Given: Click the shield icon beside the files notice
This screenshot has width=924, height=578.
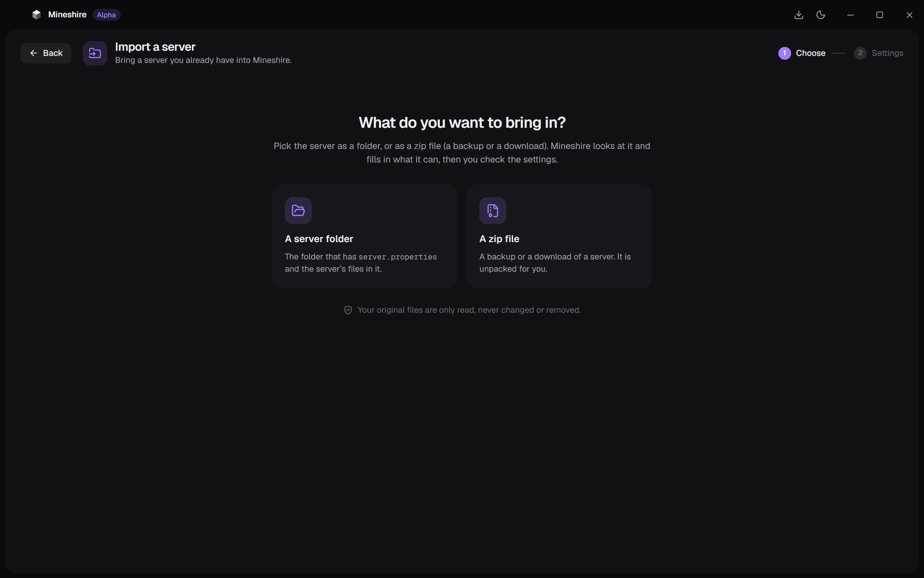Looking at the screenshot, I should click(348, 310).
